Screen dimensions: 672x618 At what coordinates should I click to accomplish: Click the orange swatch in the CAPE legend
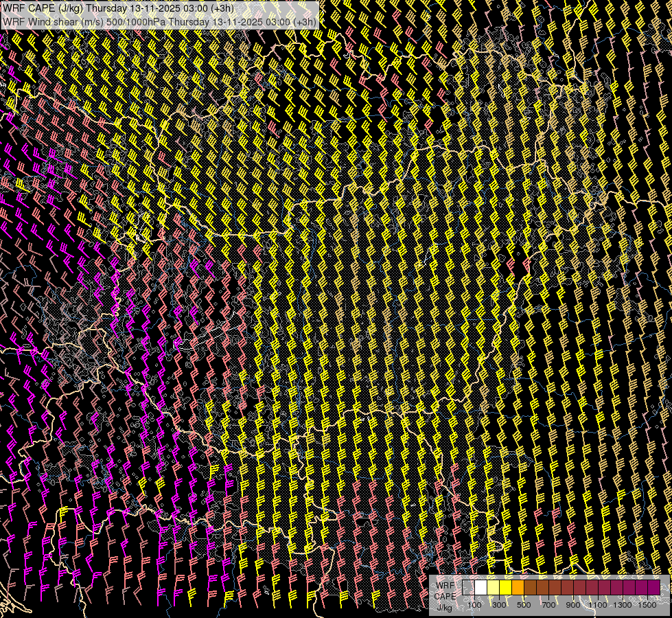tap(518, 588)
